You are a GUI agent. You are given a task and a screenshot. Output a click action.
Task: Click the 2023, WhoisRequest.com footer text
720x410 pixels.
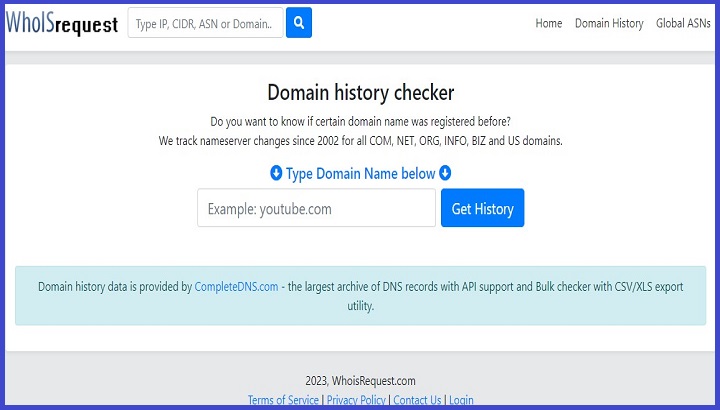(360, 380)
